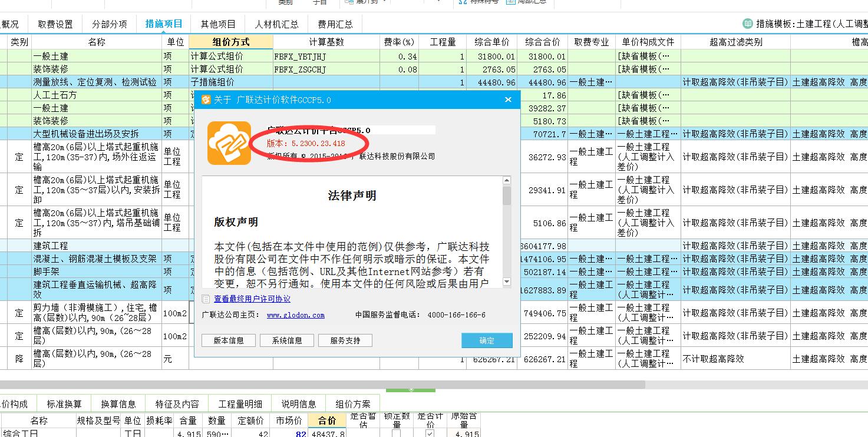The height and width of the screenshot is (437, 868).
Task: Select the 脚手架 row name
Action: pos(46,272)
